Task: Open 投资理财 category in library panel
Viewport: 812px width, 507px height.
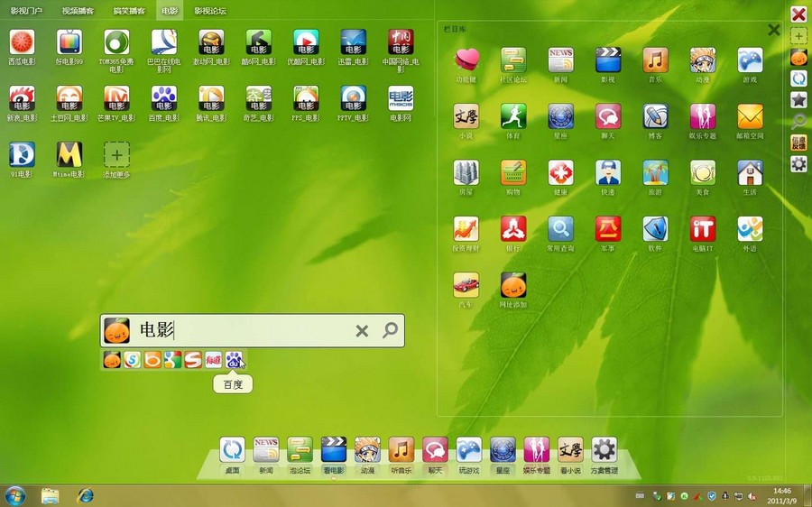Action: (466, 229)
